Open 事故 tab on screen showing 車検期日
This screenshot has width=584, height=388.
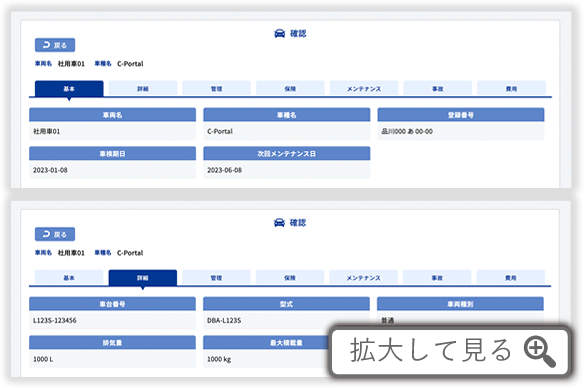pos(438,89)
